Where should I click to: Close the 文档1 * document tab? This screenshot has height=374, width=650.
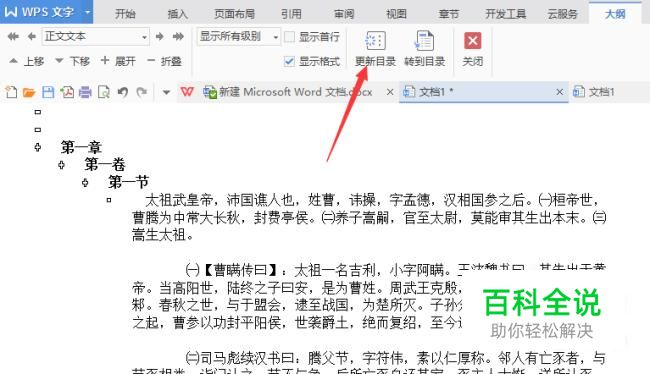click(x=559, y=92)
